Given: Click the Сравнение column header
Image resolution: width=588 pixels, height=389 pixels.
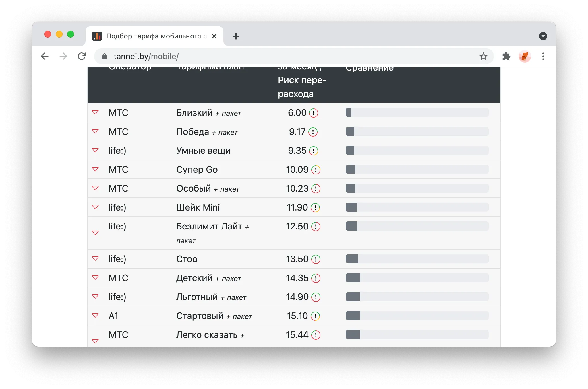Looking at the screenshot, I should click(x=370, y=69).
